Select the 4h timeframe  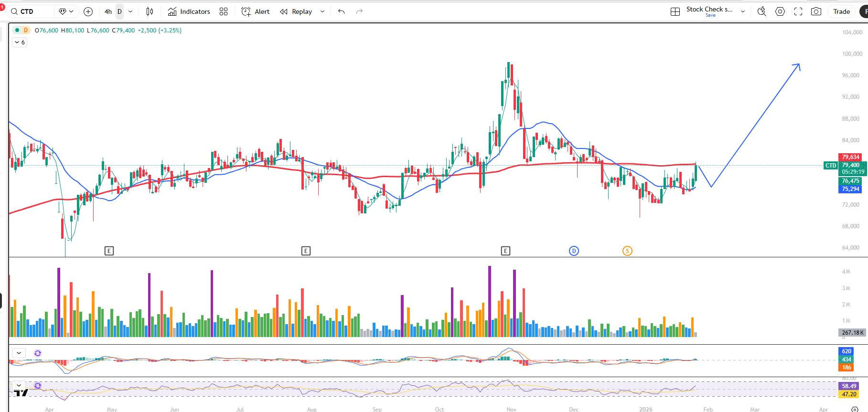[x=108, y=11]
